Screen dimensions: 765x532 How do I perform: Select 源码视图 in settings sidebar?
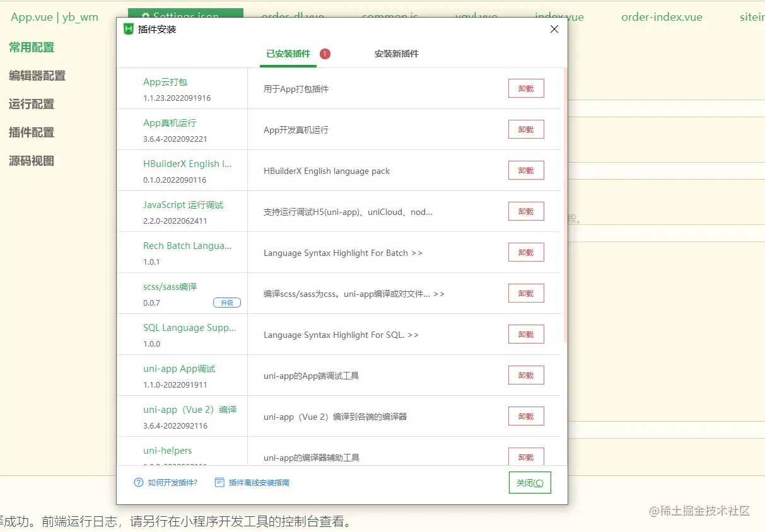coord(32,161)
